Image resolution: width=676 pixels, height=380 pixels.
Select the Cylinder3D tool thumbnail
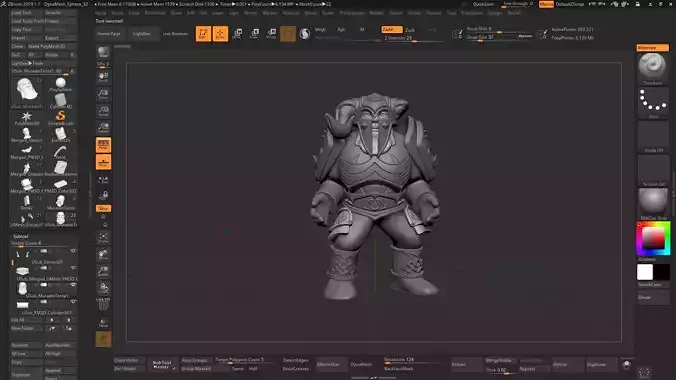60,100
